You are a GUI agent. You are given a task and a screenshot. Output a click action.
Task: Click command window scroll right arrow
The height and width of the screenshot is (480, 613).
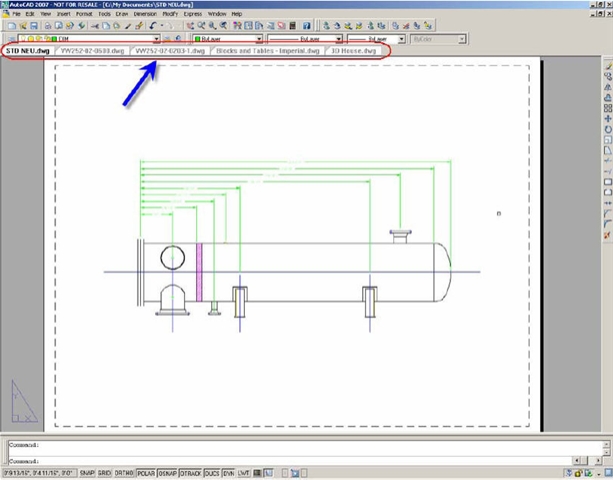[x=598, y=461]
